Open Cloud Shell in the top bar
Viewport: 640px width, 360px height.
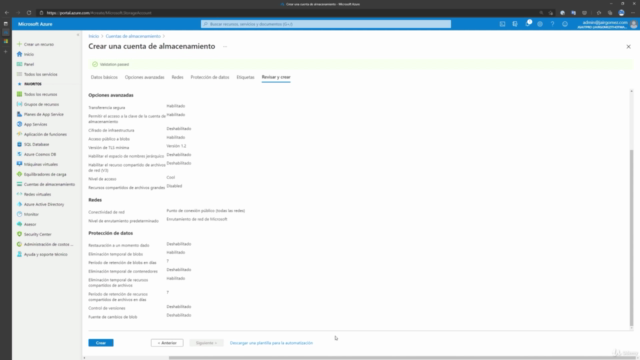502,24
